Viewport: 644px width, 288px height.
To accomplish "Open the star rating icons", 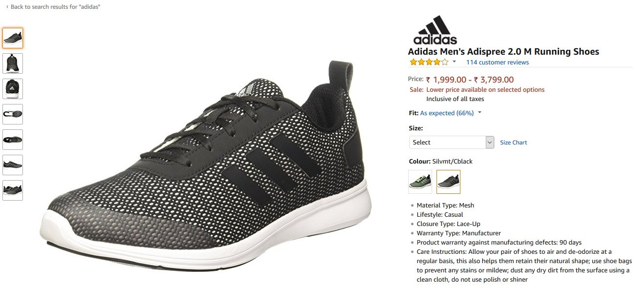I will tap(429, 62).
